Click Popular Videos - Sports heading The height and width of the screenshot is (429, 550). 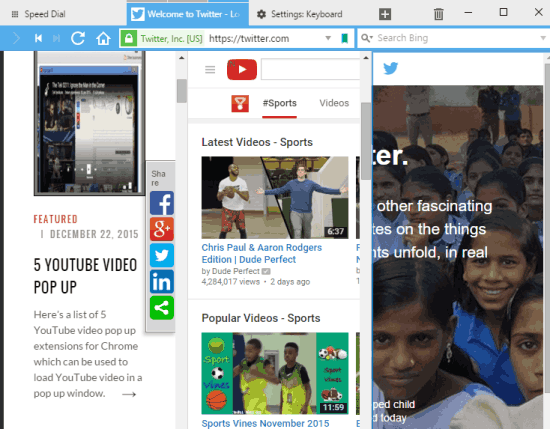click(x=261, y=318)
